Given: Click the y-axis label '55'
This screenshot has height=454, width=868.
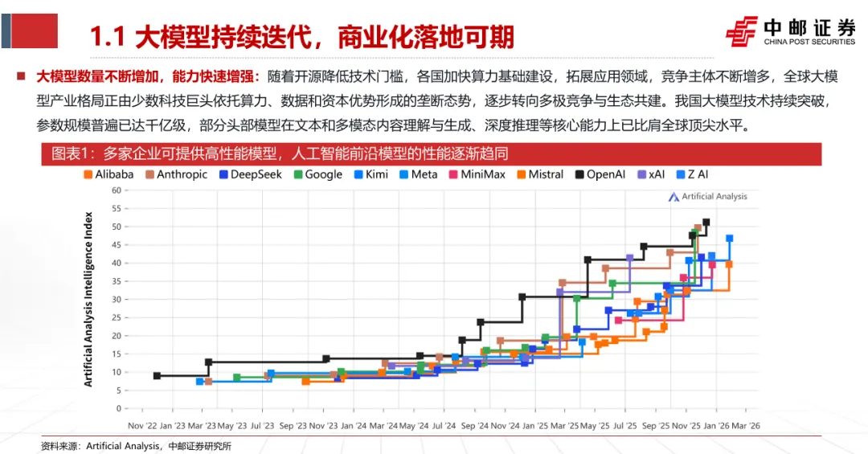Looking at the screenshot, I should [117, 209].
